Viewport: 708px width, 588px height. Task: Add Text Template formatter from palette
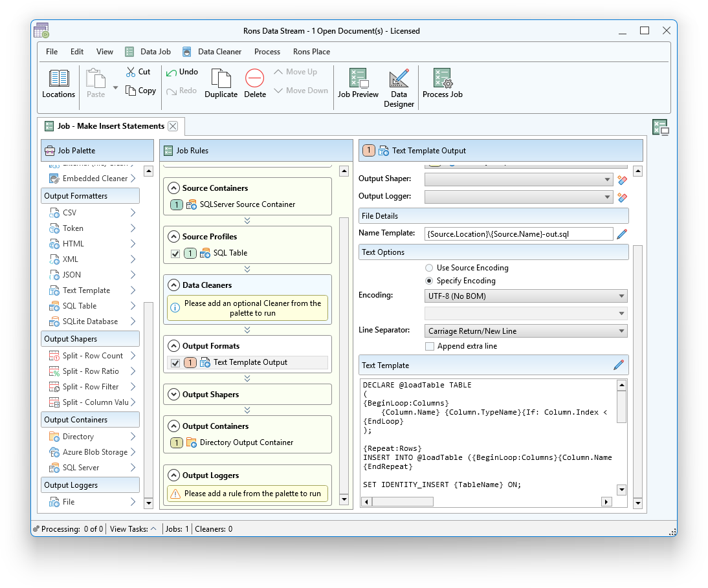click(93, 290)
